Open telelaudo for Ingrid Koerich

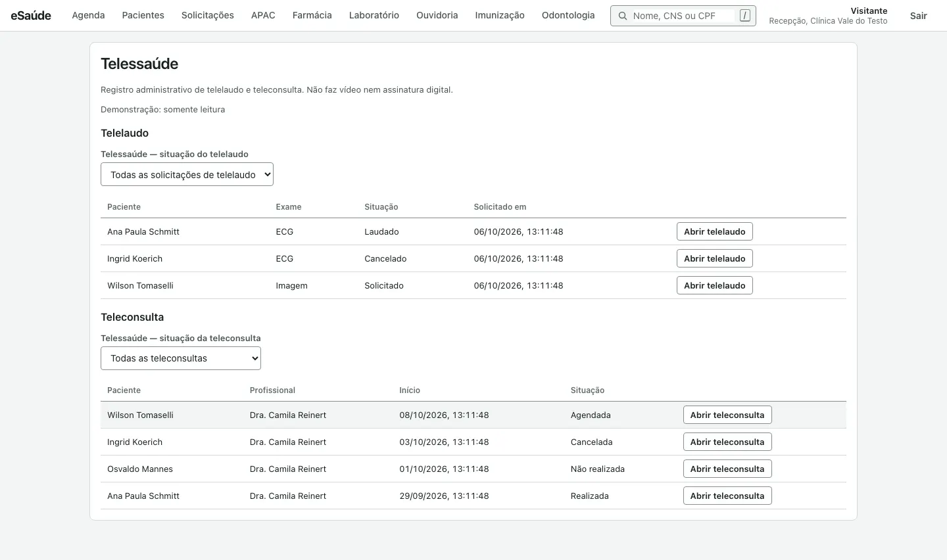pyautogui.click(x=715, y=258)
